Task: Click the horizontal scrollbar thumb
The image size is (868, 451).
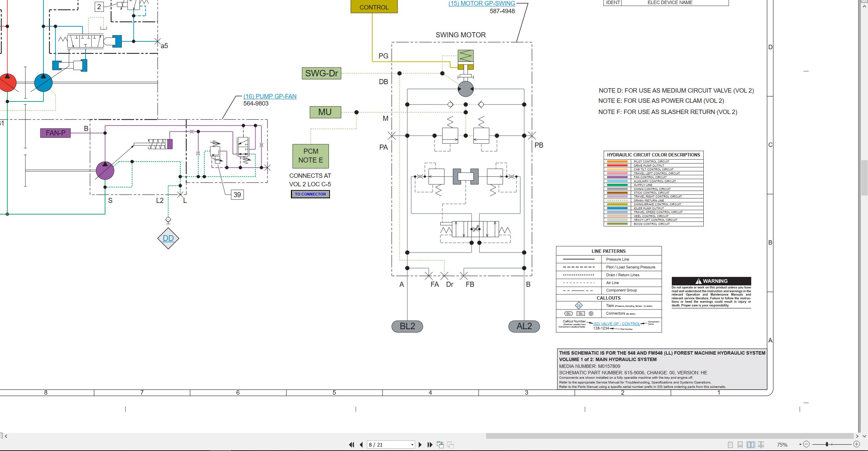Action: (669, 436)
